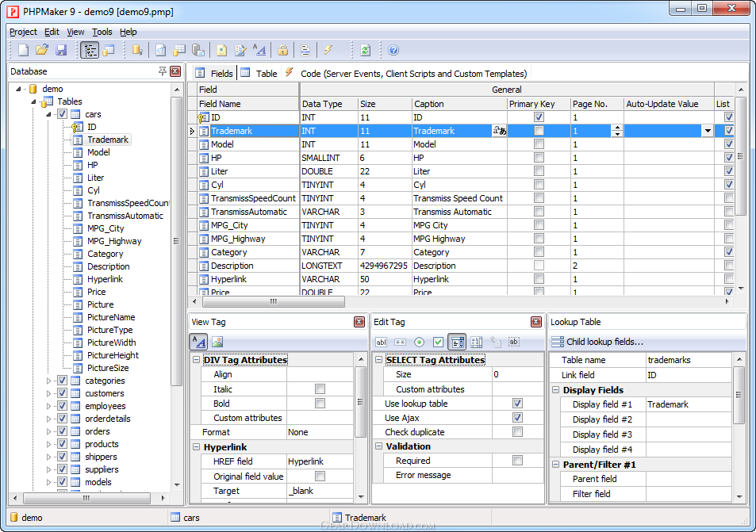
Task: Choose hidden field edit tag icon
Action: coord(514,343)
